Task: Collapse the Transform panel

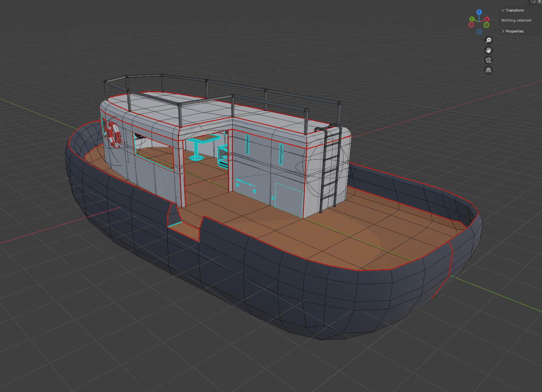Action: point(503,10)
